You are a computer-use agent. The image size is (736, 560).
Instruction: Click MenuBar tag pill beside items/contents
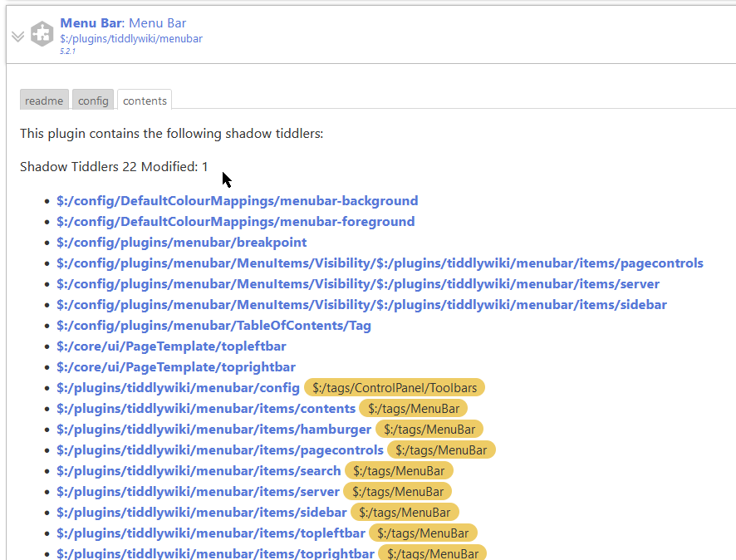(x=413, y=409)
